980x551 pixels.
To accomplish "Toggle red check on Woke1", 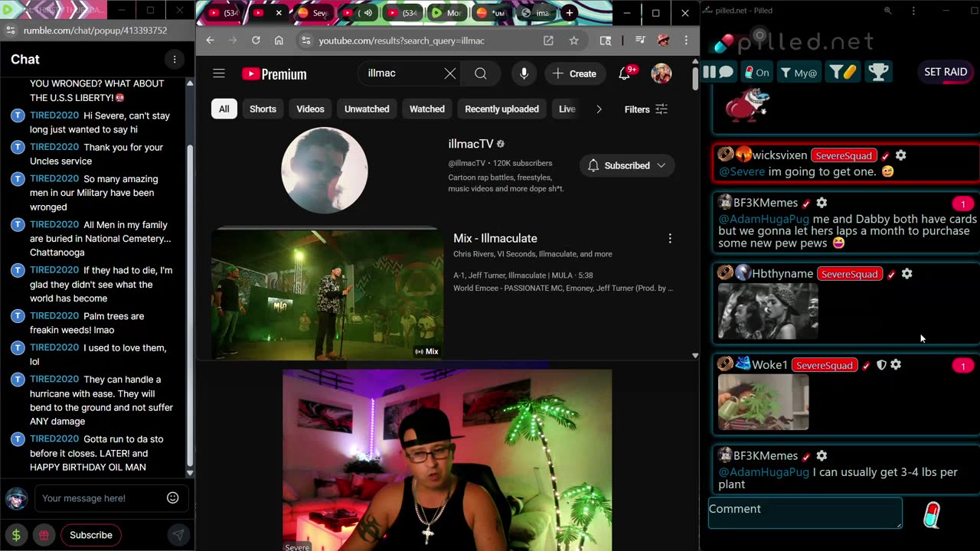I will tap(866, 366).
